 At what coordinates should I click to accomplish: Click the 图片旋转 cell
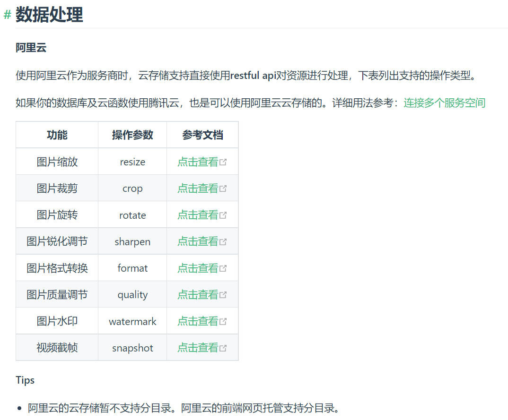coord(57,215)
